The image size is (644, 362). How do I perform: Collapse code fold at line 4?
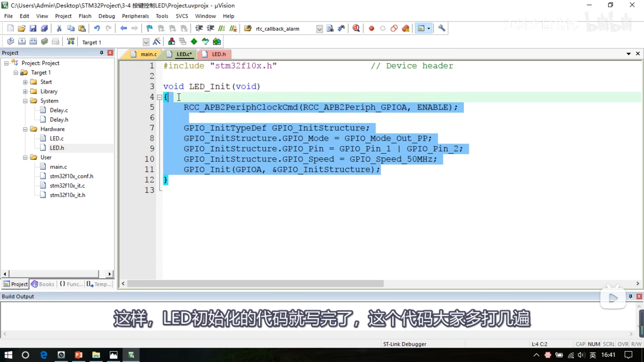(x=159, y=97)
